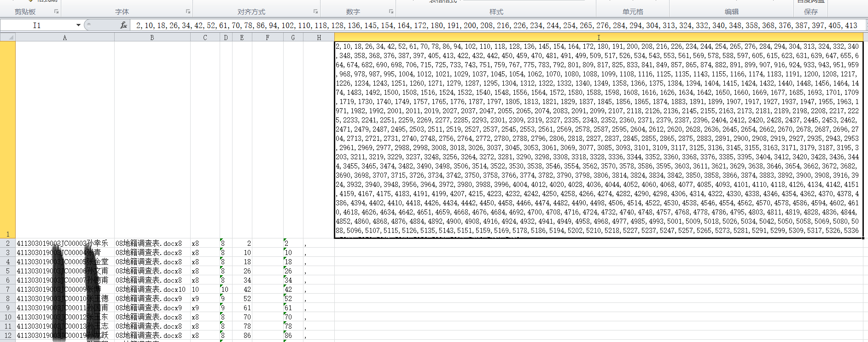Click the Name Box showing I1

tap(37, 25)
